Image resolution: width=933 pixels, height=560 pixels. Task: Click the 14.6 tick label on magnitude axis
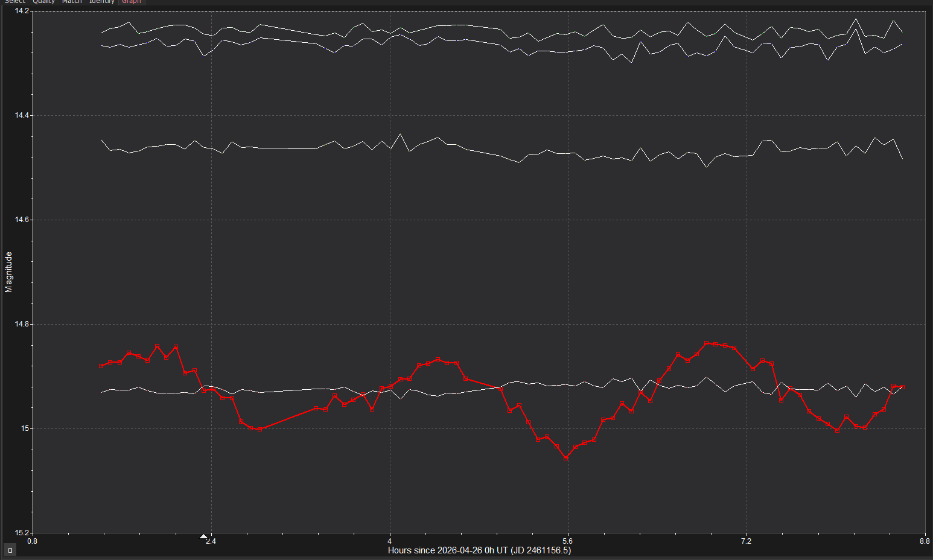21,220
